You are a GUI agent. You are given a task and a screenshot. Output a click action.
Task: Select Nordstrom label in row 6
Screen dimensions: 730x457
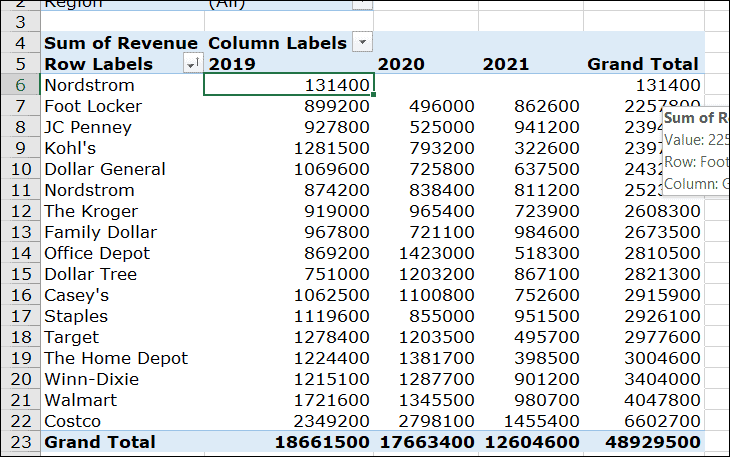89,85
